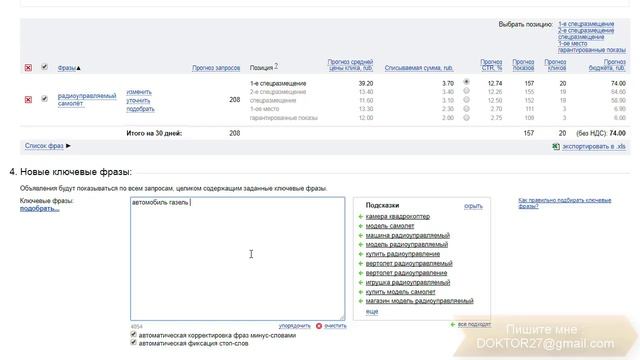Click the green plus beside 'камера квадрокоптер'

click(x=360, y=217)
